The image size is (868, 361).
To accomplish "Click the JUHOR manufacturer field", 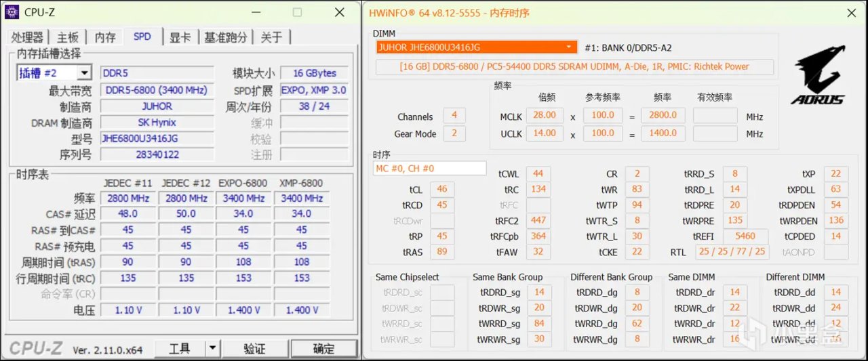I will click(x=156, y=106).
